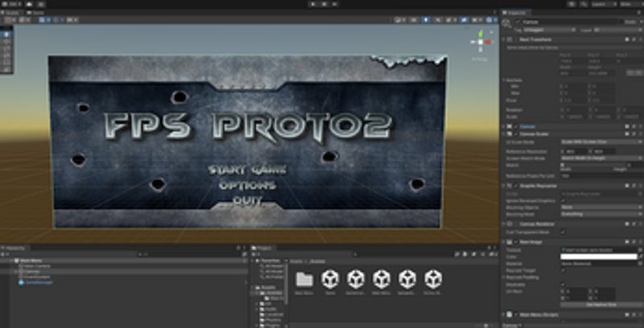644x328 pixels.
Task: Select the Main Menu scene asset icon
Action: [381, 279]
